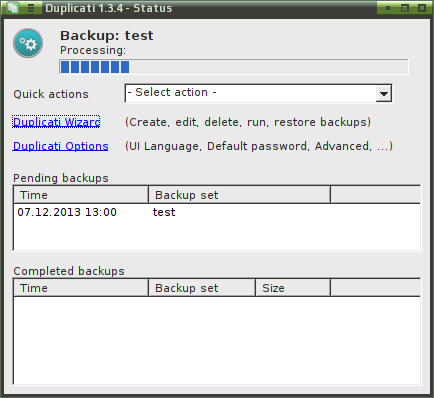Image resolution: width=434 pixels, height=398 pixels.
Task: Select pending backup '07.12.2013 13:00'
Action: (x=67, y=212)
